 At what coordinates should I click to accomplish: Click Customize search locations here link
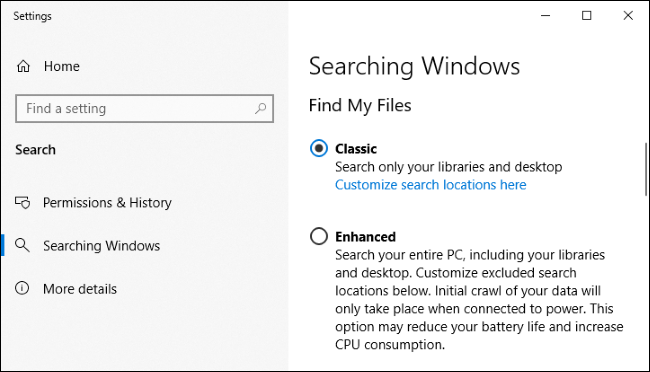click(431, 185)
